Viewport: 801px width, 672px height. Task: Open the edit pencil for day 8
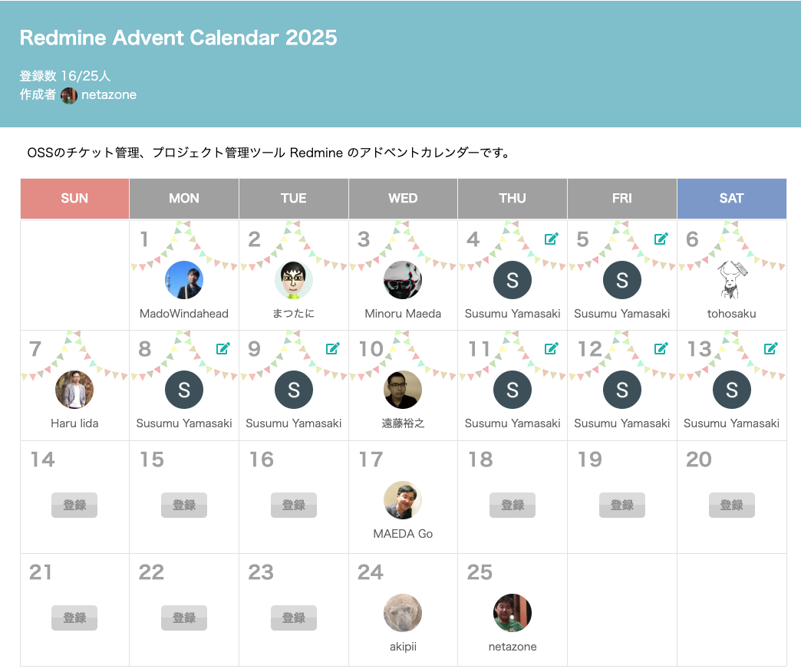[223, 348]
